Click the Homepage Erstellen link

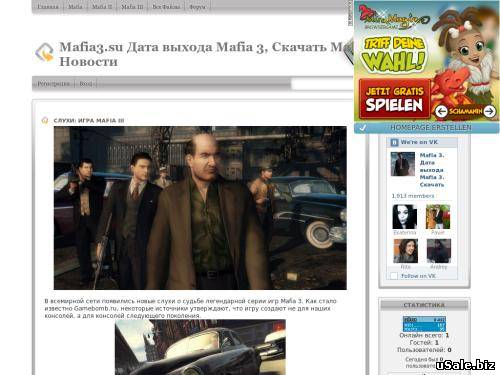pyautogui.click(x=431, y=127)
